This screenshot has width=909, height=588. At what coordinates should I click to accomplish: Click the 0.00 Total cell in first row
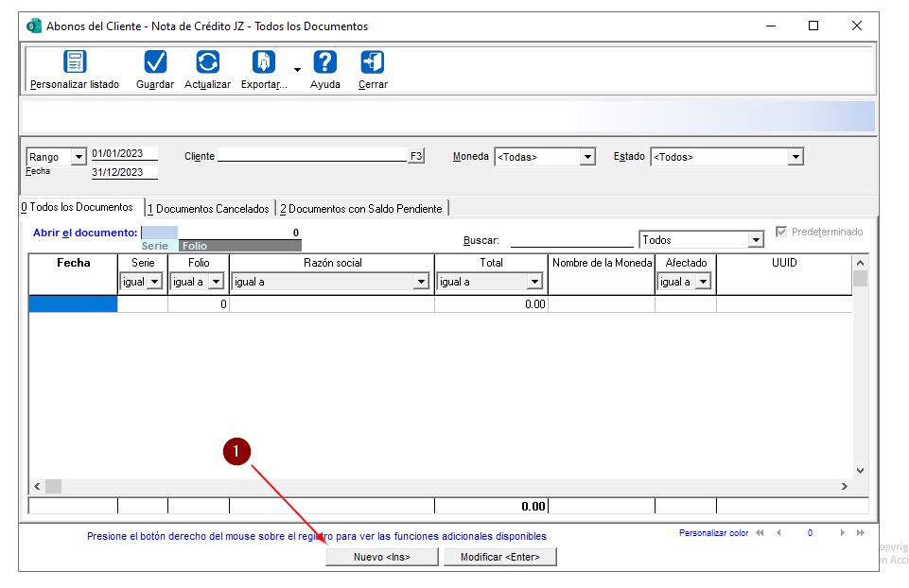tap(491, 304)
